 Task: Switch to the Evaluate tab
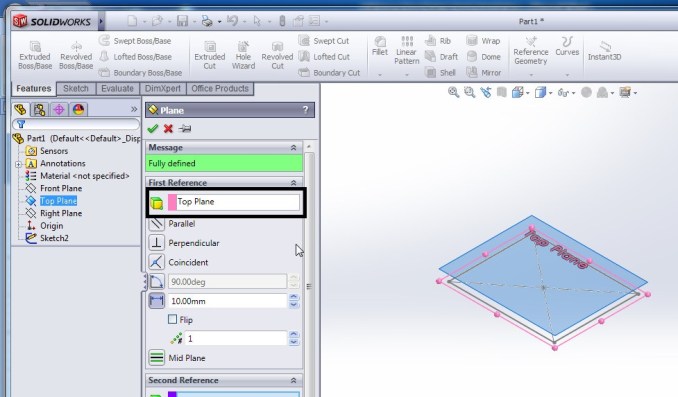coord(117,89)
